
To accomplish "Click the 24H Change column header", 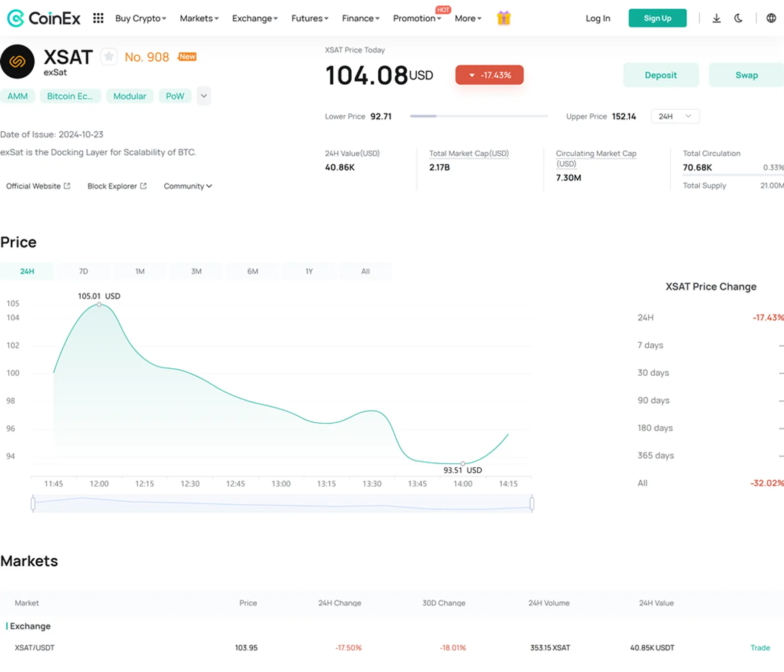I will click(x=340, y=603).
